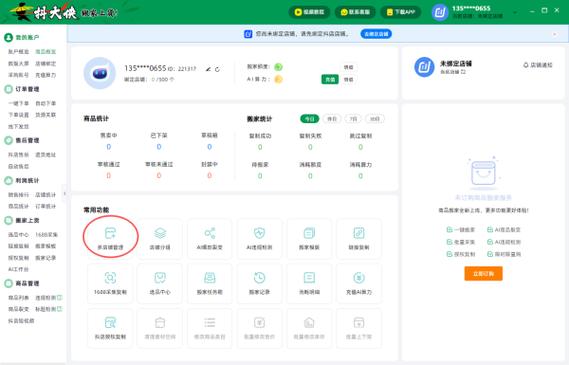Switch 搬家统计 to the 昨日 tab
This screenshot has width=569, height=365.
pos(332,119)
